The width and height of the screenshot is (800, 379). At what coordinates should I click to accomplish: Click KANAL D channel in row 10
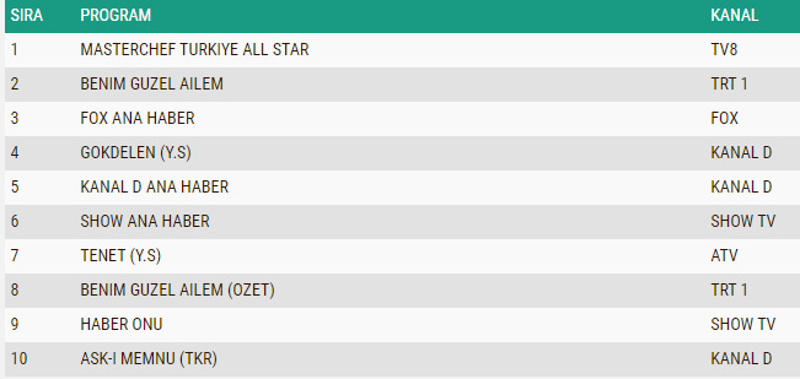[x=741, y=359]
